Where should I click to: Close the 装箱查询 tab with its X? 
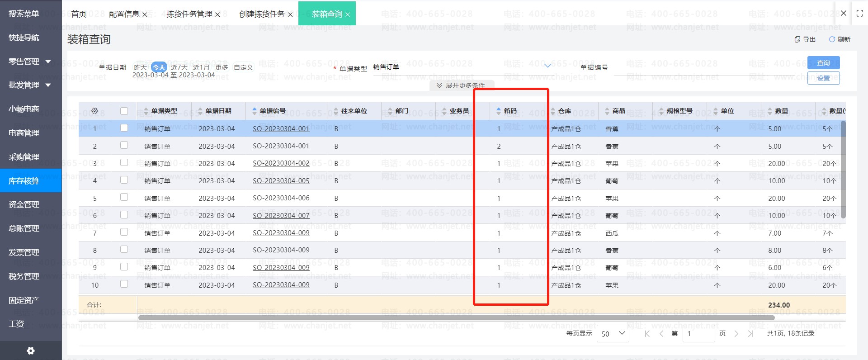coord(348,14)
